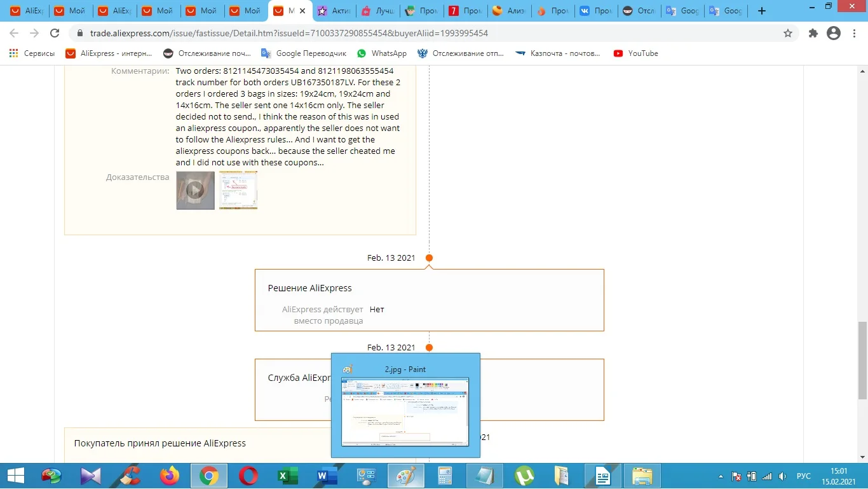
Task: Open the Казпочта bookmark
Action: click(x=558, y=53)
